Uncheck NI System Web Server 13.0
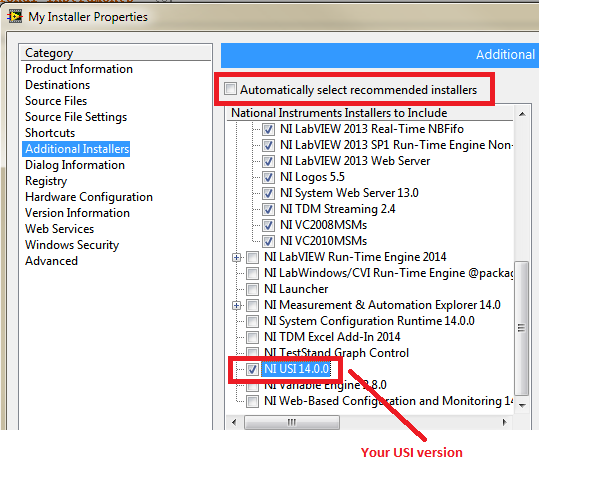 coord(268,193)
